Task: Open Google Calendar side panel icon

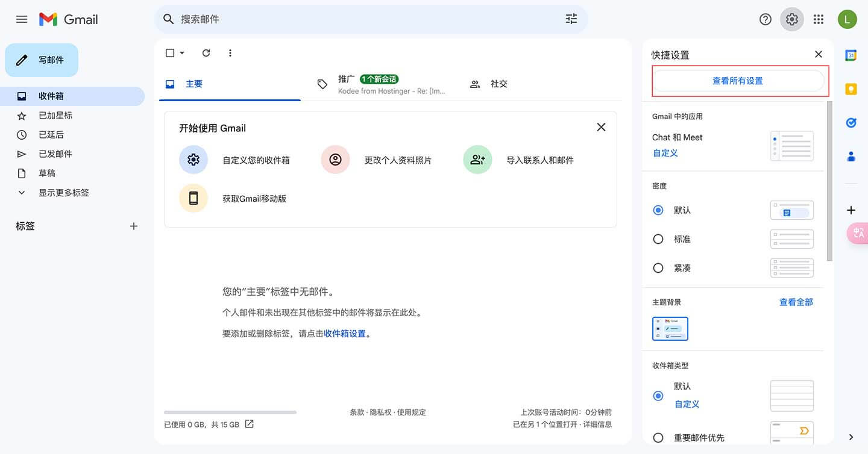Action: tap(851, 55)
